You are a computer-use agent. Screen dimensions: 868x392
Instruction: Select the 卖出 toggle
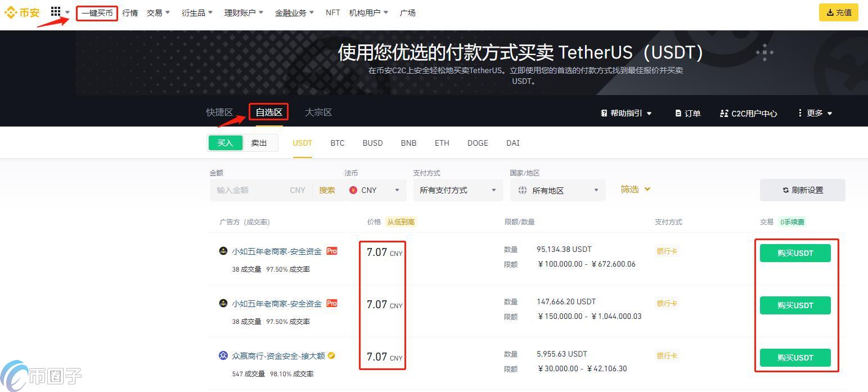(x=259, y=143)
